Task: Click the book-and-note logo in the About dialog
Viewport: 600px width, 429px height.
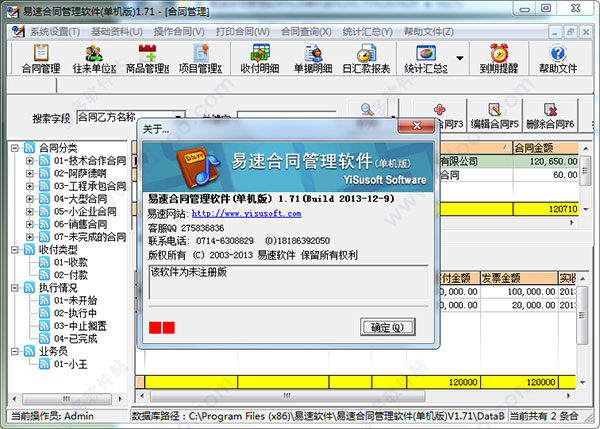Action: click(x=198, y=166)
